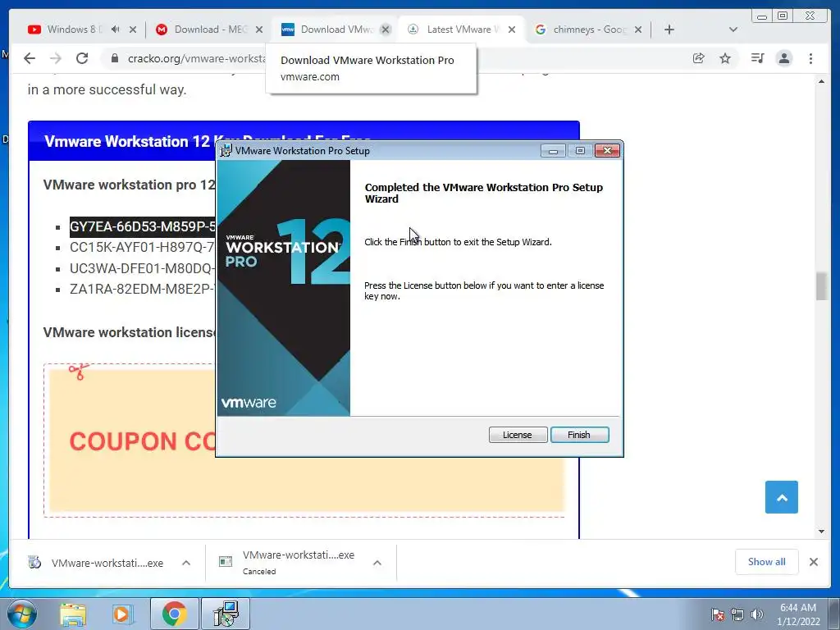Close the chimneys Google tab

click(638, 30)
